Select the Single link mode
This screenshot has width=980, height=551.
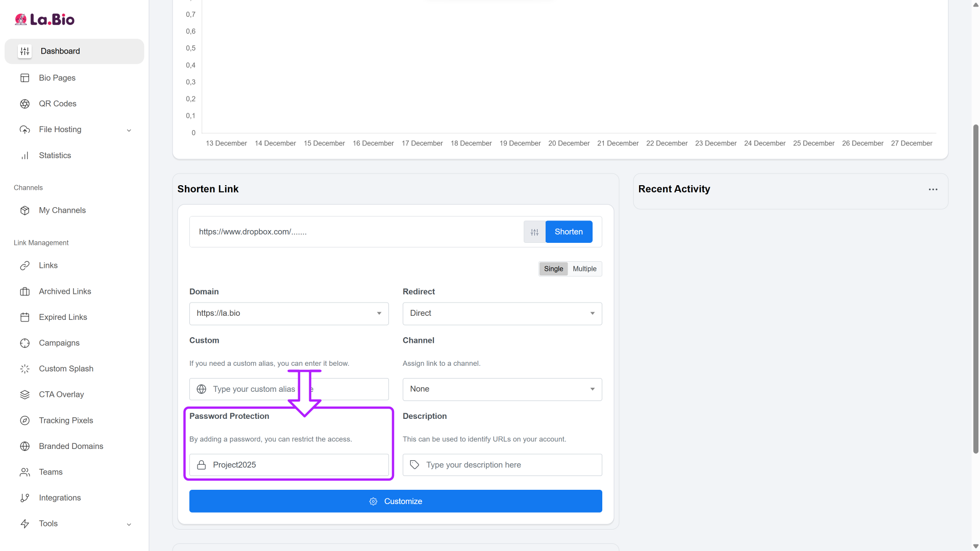[x=553, y=269]
